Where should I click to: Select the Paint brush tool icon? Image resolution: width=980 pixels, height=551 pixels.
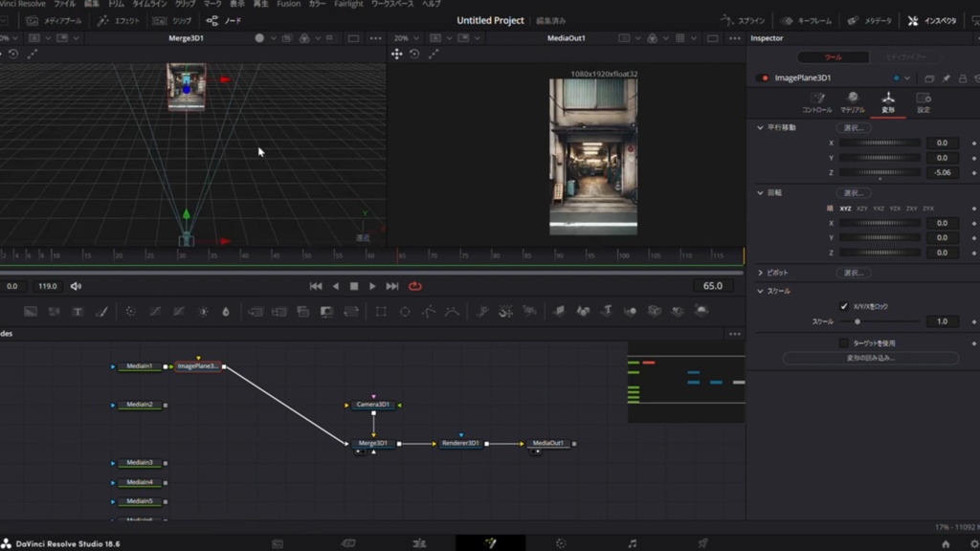click(x=101, y=312)
